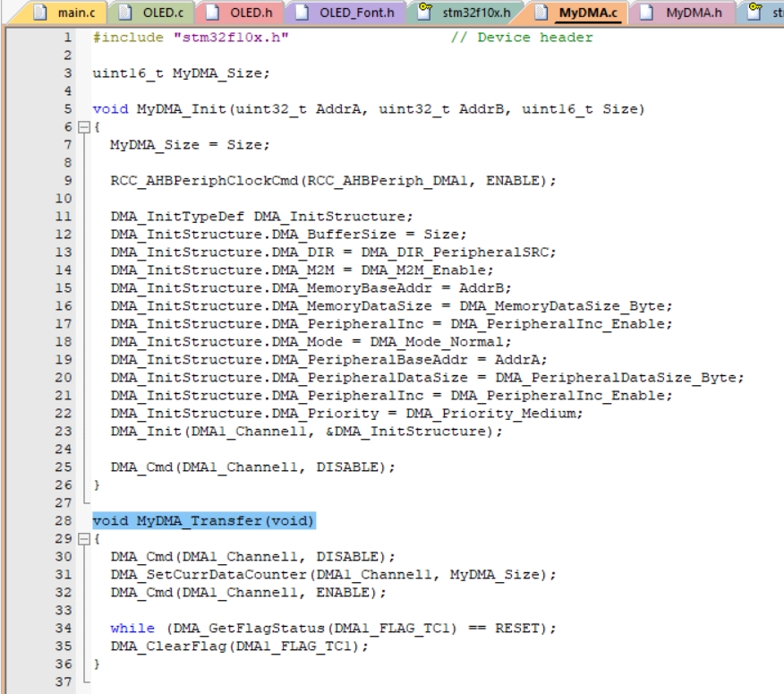This screenshot has width=784, height=694.
Task: Collapse the MyDMA_Init function body at line 6
Action: (84, 127)
